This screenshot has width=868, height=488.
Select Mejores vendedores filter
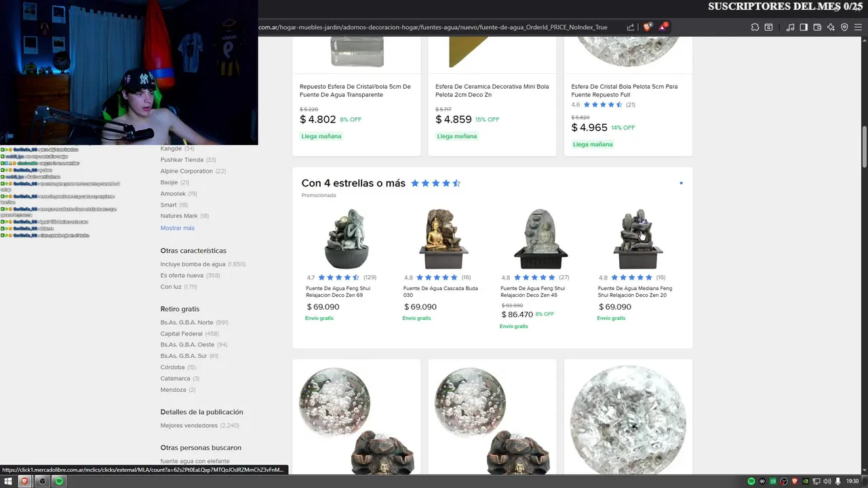click(199, 425)
